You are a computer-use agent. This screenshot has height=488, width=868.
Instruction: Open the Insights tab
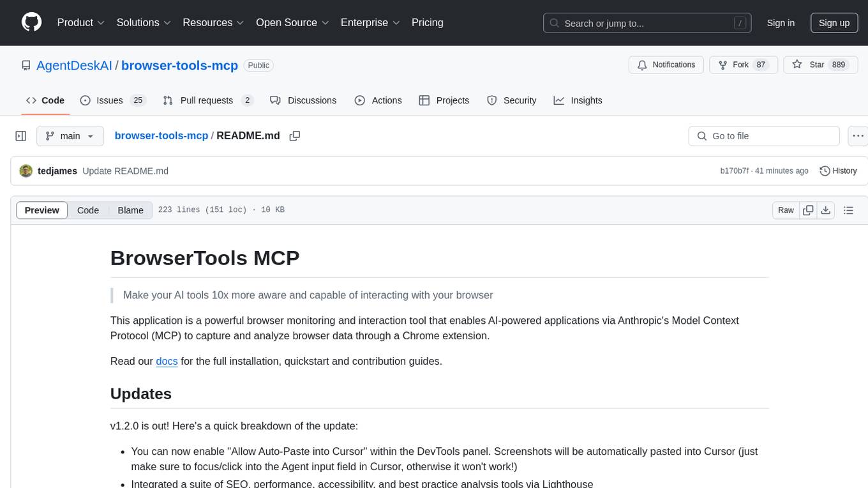pos(578,100)
